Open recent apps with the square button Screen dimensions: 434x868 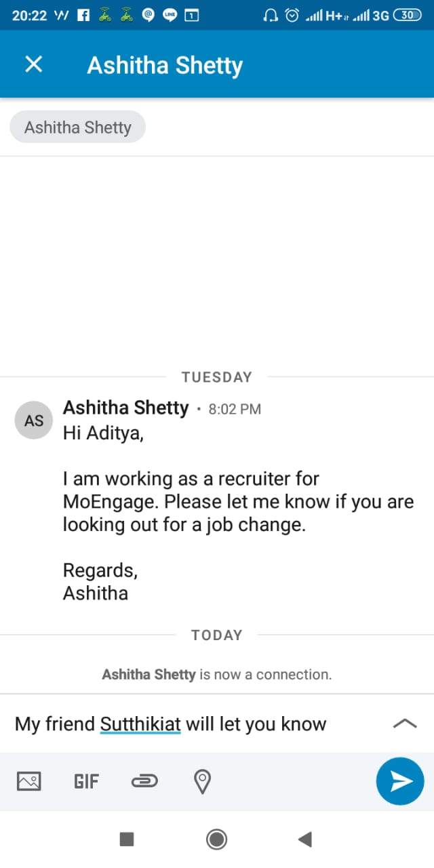coord(127,840)
